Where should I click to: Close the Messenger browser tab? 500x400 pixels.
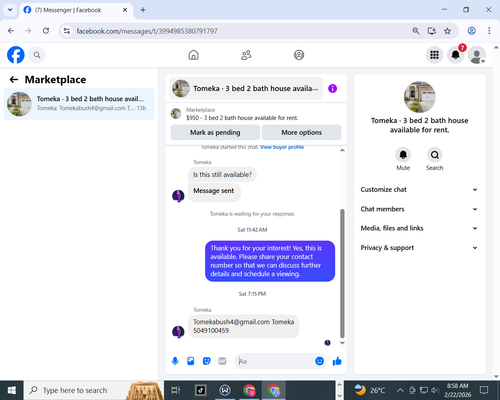[125, 10]
